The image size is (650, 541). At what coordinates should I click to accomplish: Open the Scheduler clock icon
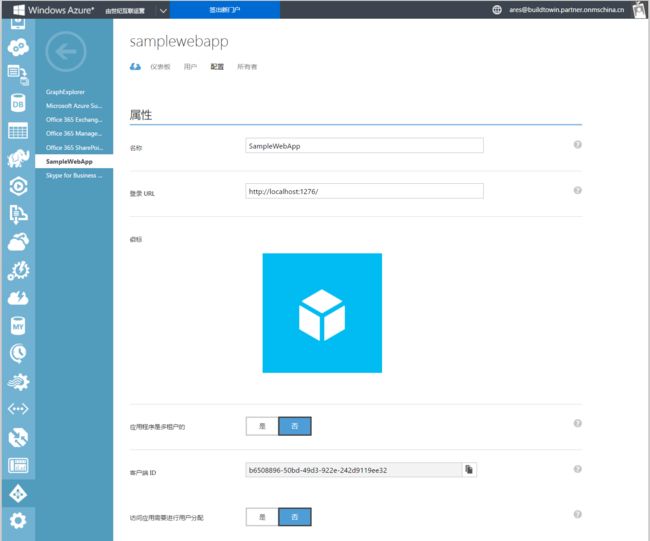(18, 354)
